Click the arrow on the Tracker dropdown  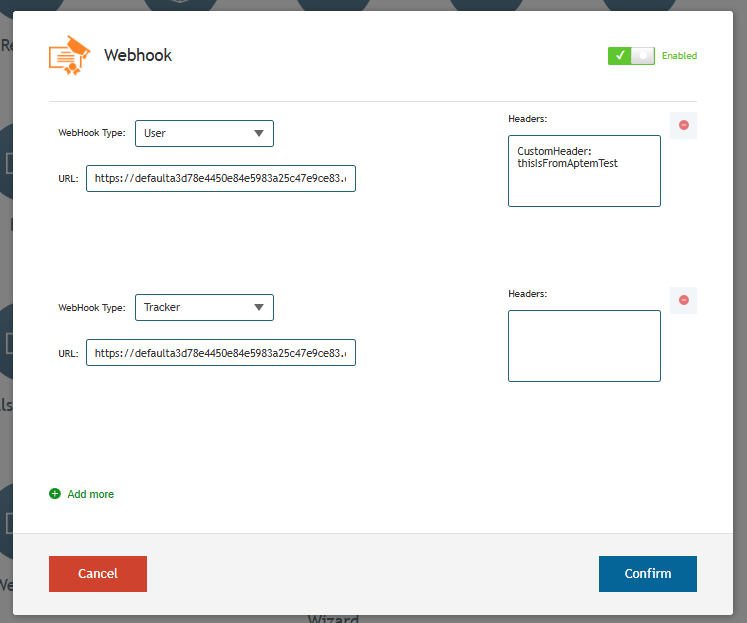coord(259,307)
